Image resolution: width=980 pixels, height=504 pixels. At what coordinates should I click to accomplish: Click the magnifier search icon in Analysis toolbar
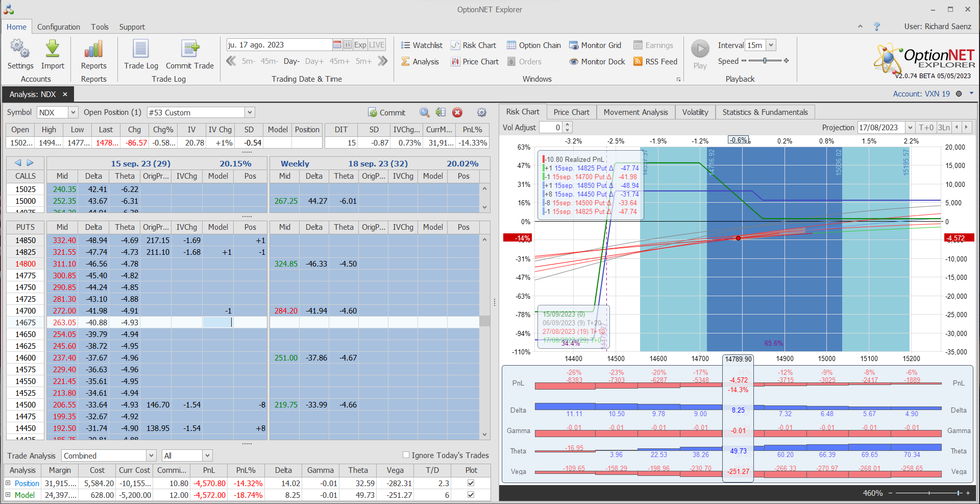(424, 112)
